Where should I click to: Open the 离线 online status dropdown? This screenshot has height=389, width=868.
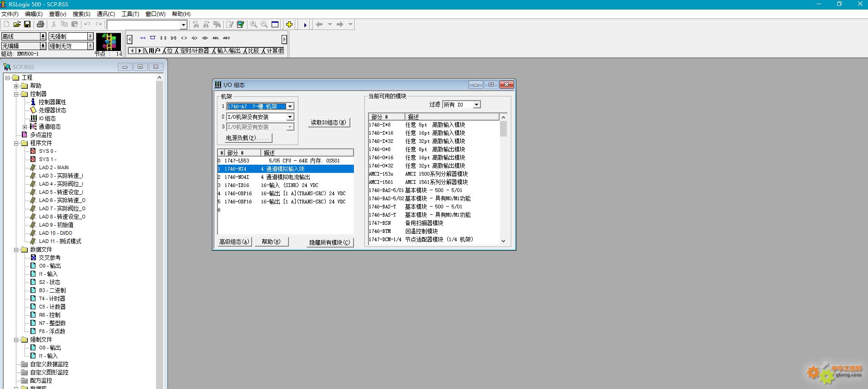(43, 36)
